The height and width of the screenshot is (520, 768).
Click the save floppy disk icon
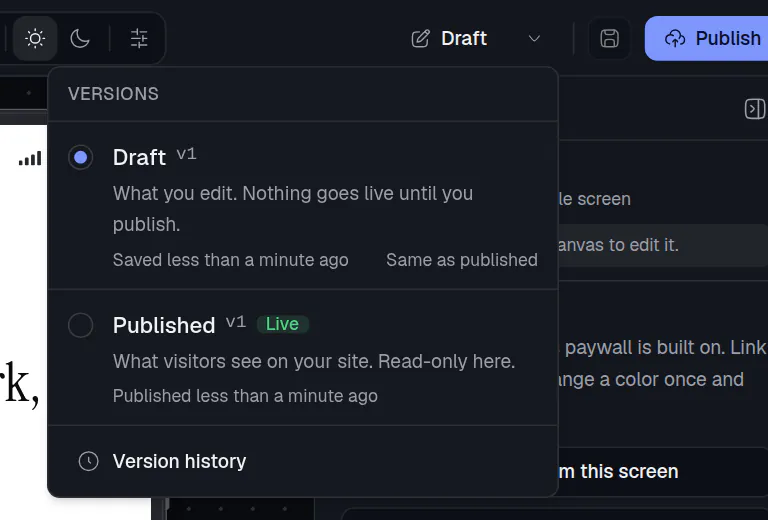pyautogui.click(x=609, y=38)
